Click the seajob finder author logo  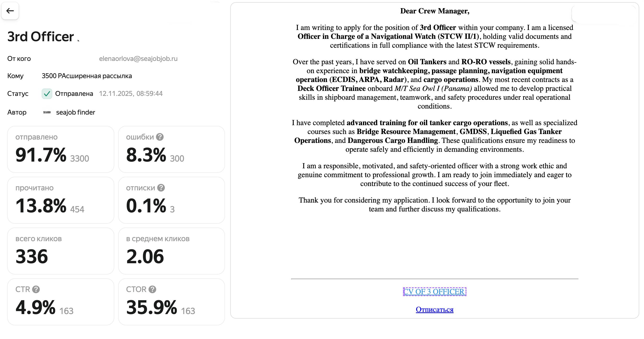coord(47,112)
